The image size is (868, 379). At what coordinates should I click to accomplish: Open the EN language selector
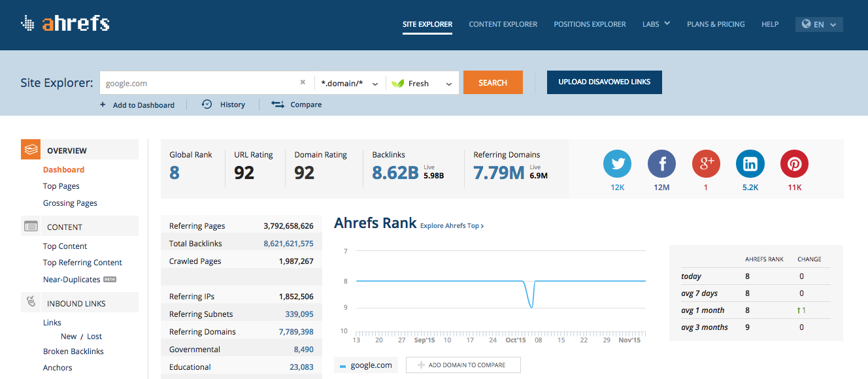coord(819,24)
